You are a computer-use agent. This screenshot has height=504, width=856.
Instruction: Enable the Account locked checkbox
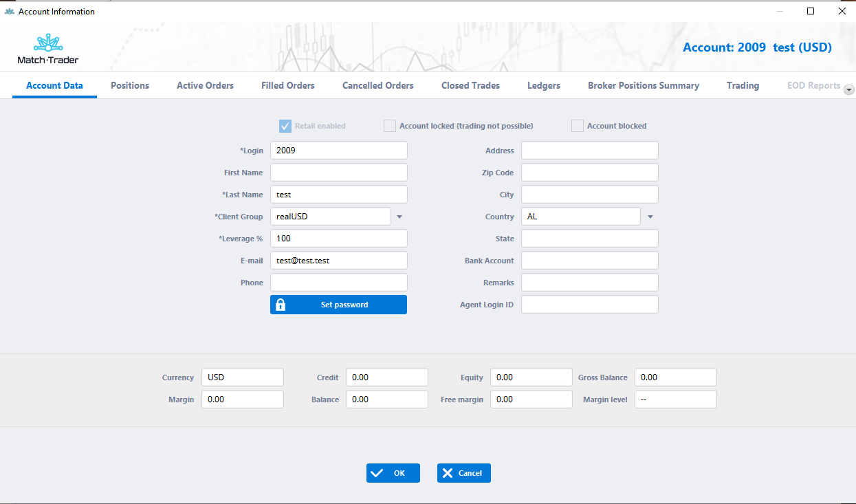389,126
